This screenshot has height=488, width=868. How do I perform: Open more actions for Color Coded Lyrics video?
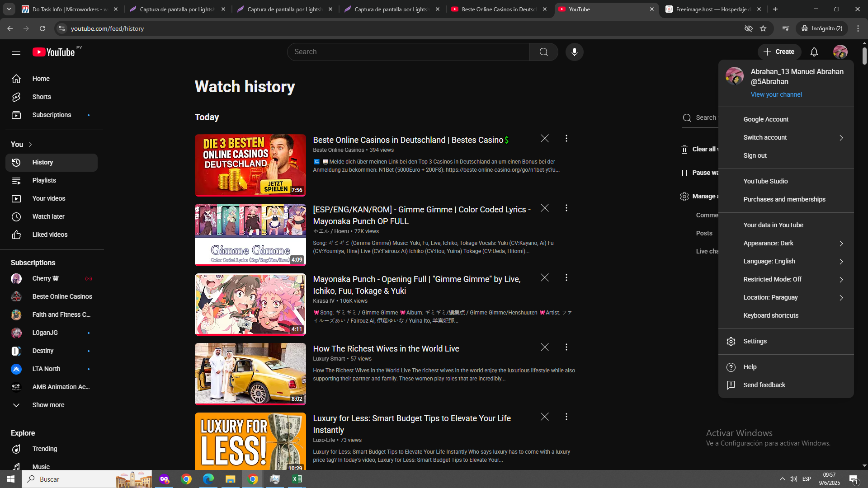click(x=566, y=208)
